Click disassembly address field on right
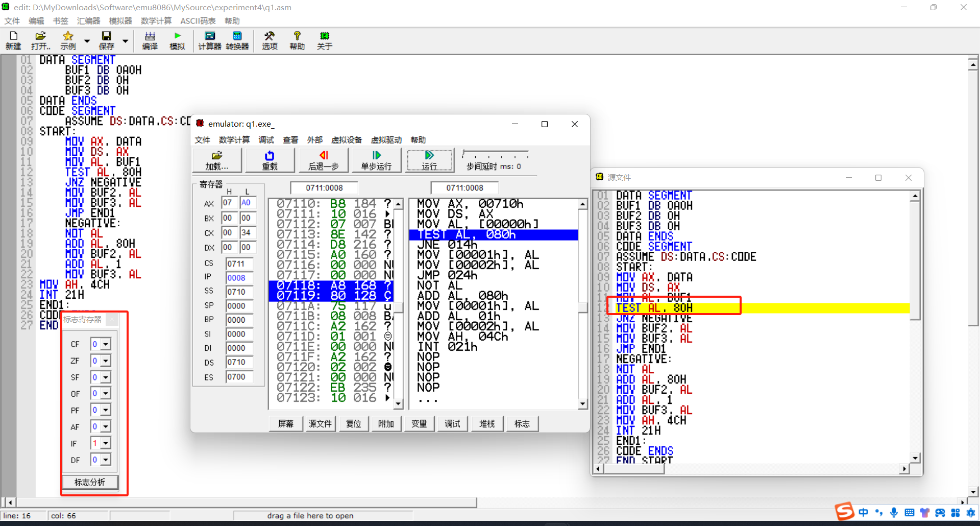 click(x=464, y=188)
